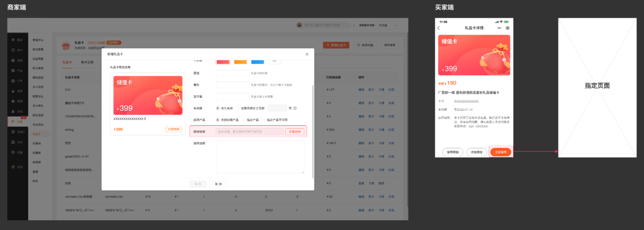Tap the circle target icon in phone header
Viewport: 644px width, 230px height.
tap(507, 28)
